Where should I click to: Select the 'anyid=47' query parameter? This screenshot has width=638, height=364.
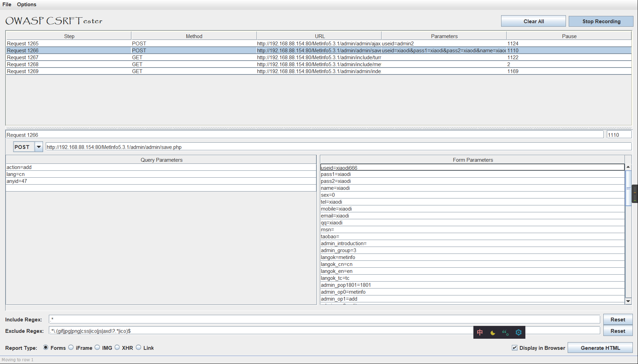click(x=161, y=181)
